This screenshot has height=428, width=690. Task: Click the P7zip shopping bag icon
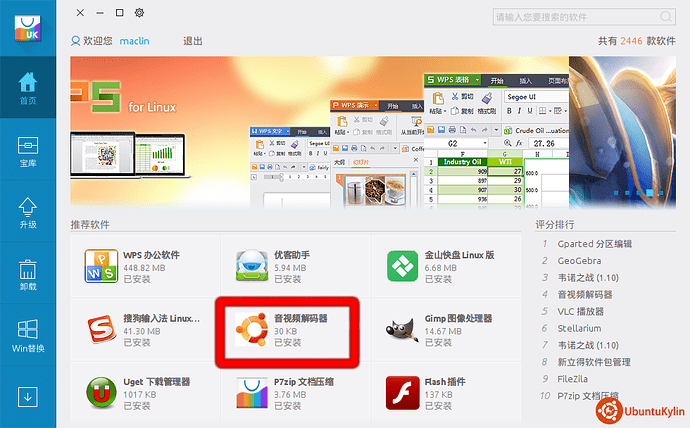252,393
